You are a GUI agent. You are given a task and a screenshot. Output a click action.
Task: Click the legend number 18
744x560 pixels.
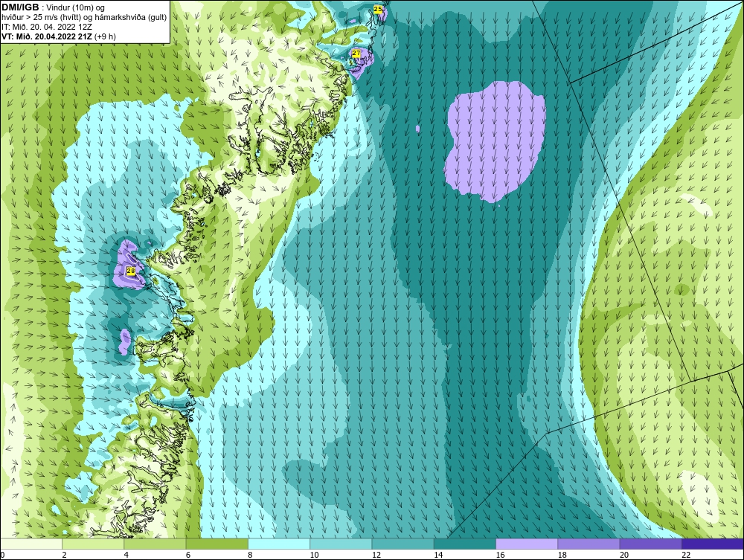pyautogui.click(x=562, y=556)
